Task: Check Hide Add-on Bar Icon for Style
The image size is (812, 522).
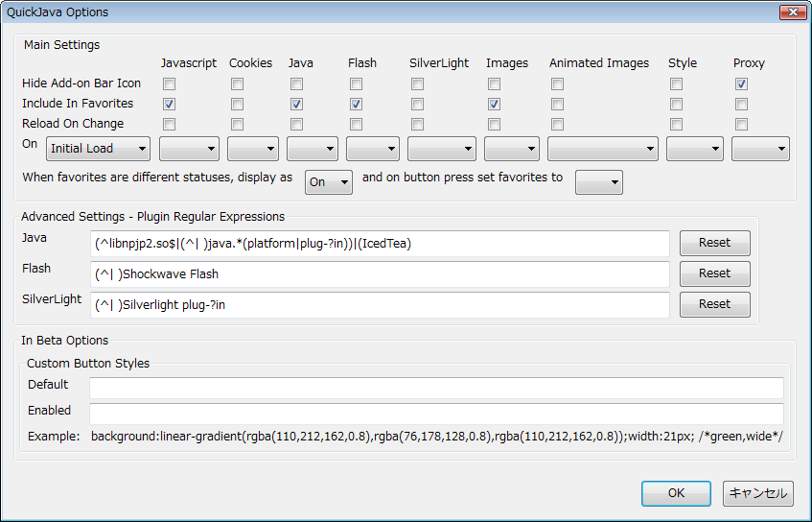Action: pyautogui.click(x=676, y=84)
